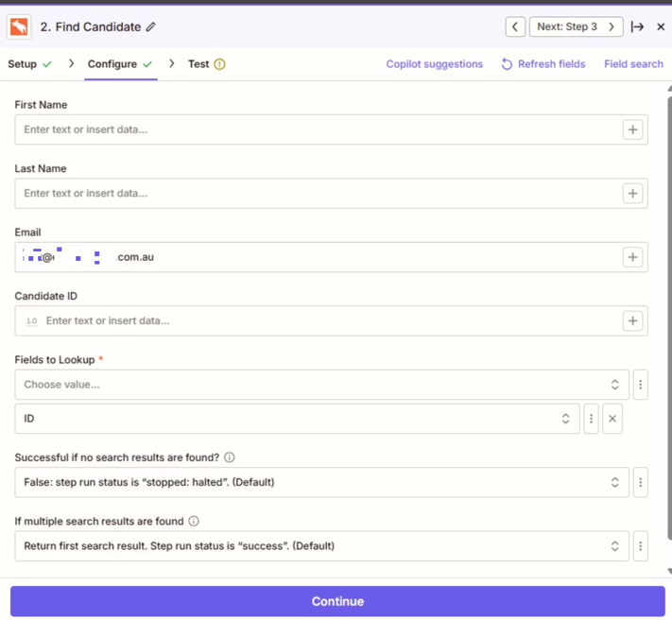Show info for no search results option
Screen dimensions: 672x620
pos(230,457)
